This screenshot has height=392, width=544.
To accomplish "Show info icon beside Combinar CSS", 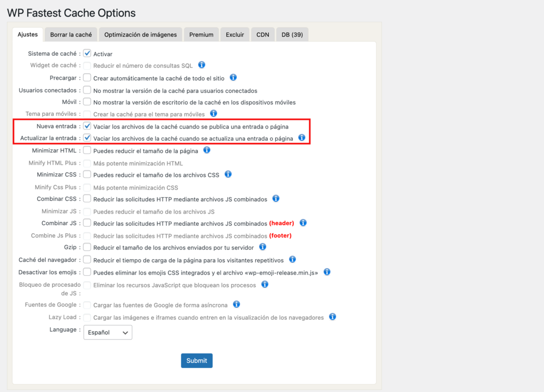I will (276, 199).
